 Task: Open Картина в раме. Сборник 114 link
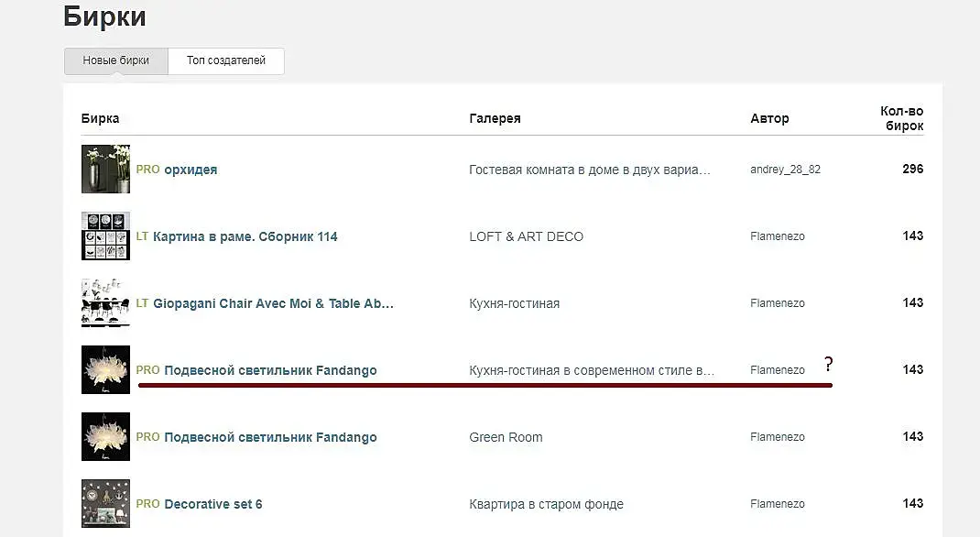(245, 236)
